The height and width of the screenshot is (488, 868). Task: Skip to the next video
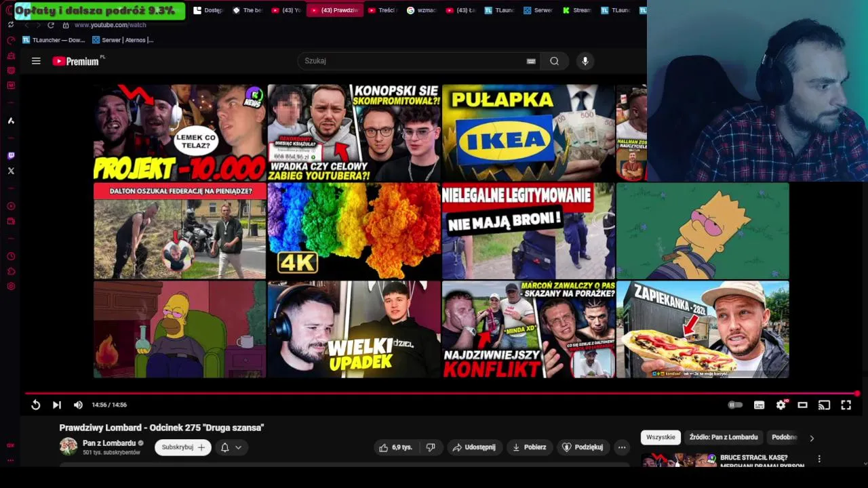57,405
